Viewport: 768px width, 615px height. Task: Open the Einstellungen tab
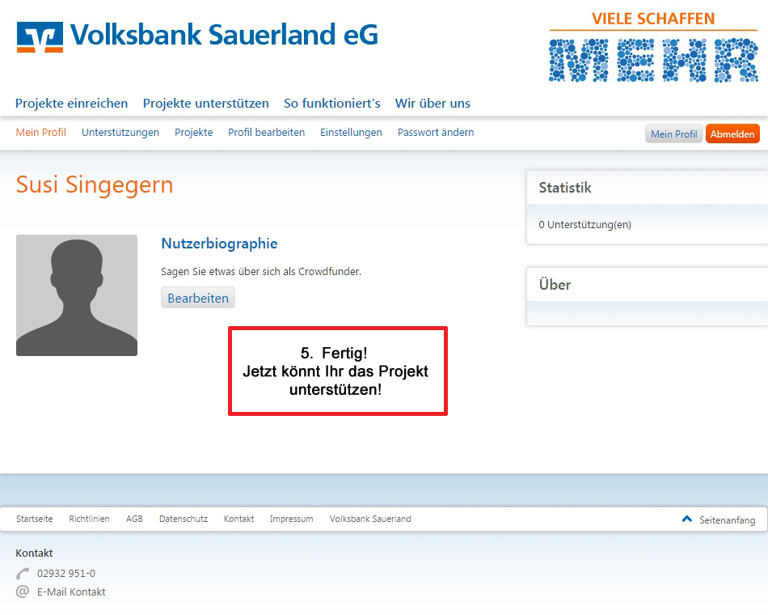pos(351,133)
